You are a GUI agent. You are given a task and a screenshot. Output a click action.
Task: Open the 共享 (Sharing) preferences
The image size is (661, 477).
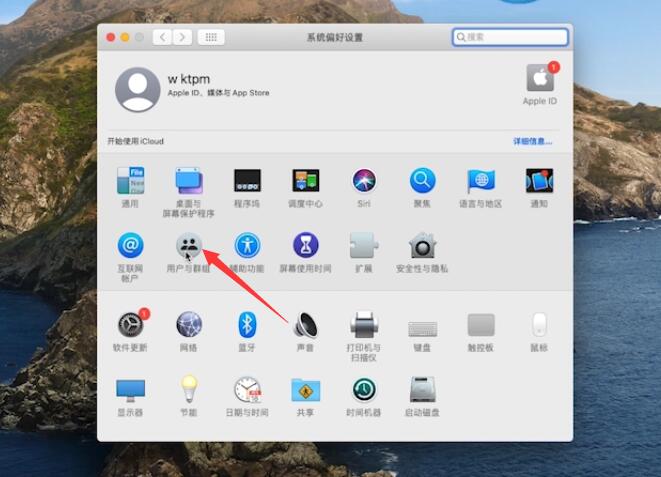click(x=306, y=390)
